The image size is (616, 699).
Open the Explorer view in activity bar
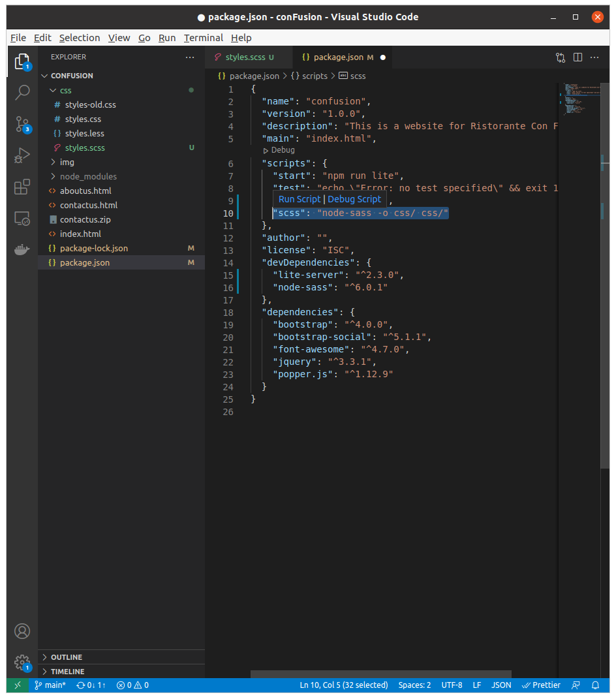click(22, 62)
